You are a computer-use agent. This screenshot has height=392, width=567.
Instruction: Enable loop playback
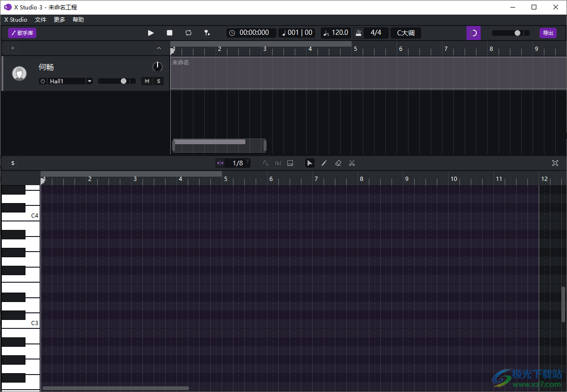pos(188,33)
